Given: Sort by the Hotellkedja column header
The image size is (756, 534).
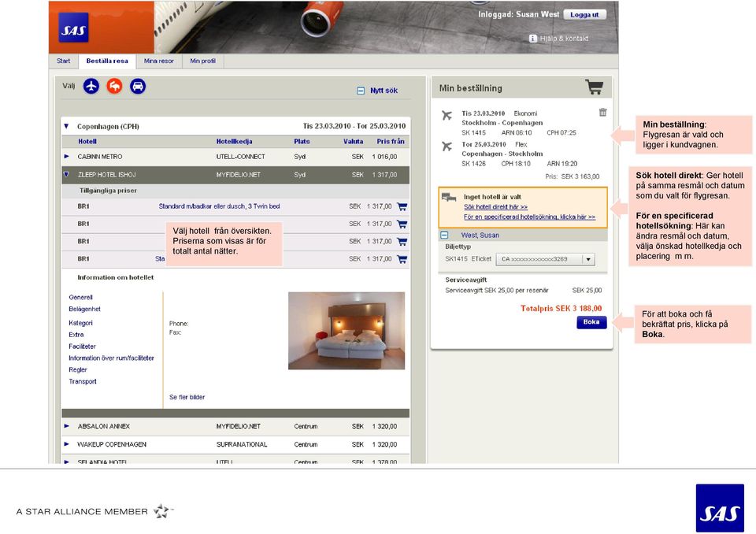Looking at the screenshot, I should (x=235, y=141).
